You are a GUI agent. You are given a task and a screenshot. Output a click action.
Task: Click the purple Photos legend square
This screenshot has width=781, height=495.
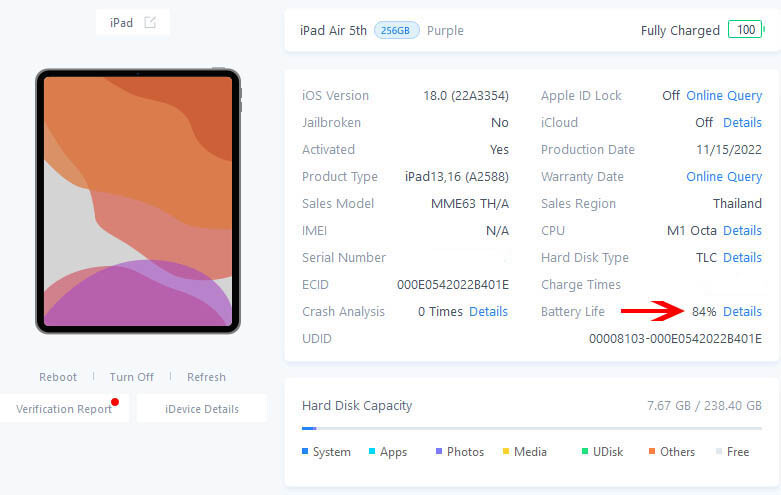tap(439, 451)
